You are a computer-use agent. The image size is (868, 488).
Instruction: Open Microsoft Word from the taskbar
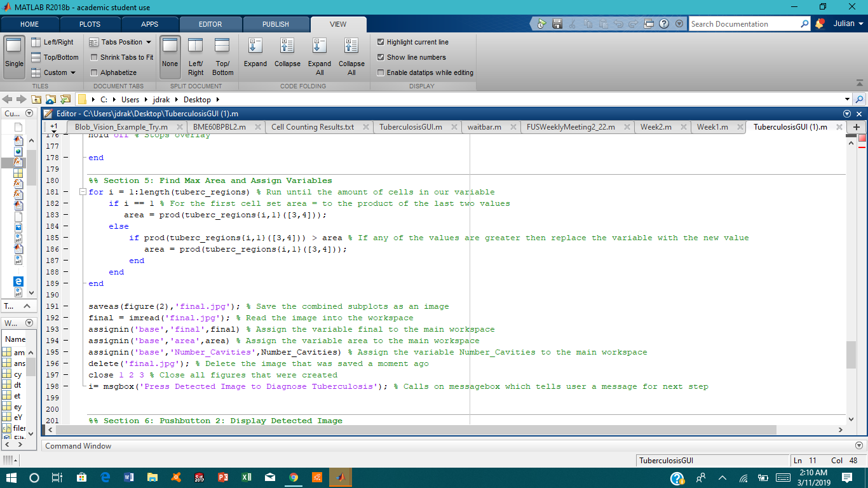(x=129, y=477)
